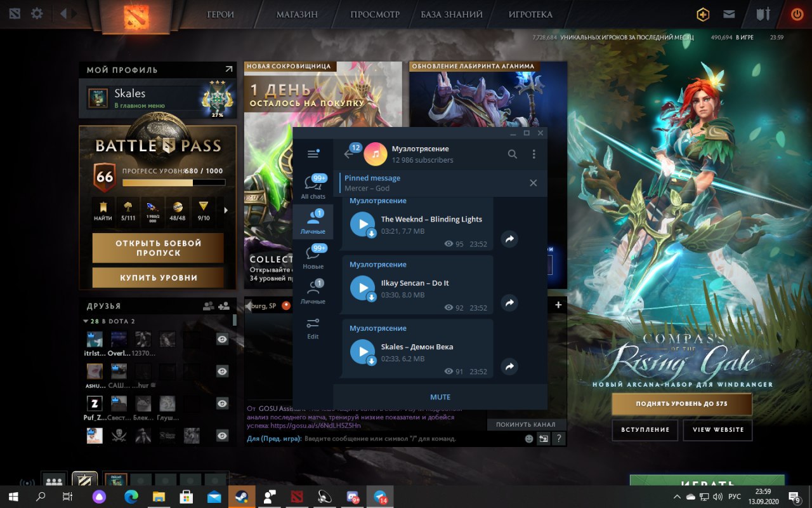The width and height of the screenshot is (812, 508).
Task: Click КУПИТЬ УРОВНИ button
Action: [x=158, y=277]
